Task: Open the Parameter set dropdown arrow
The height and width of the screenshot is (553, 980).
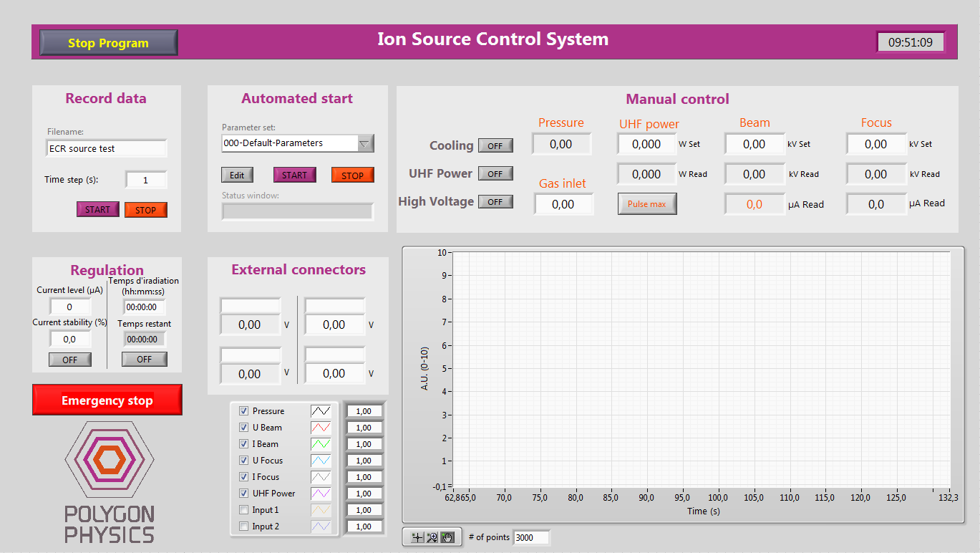Action: [x=365, y=143]
